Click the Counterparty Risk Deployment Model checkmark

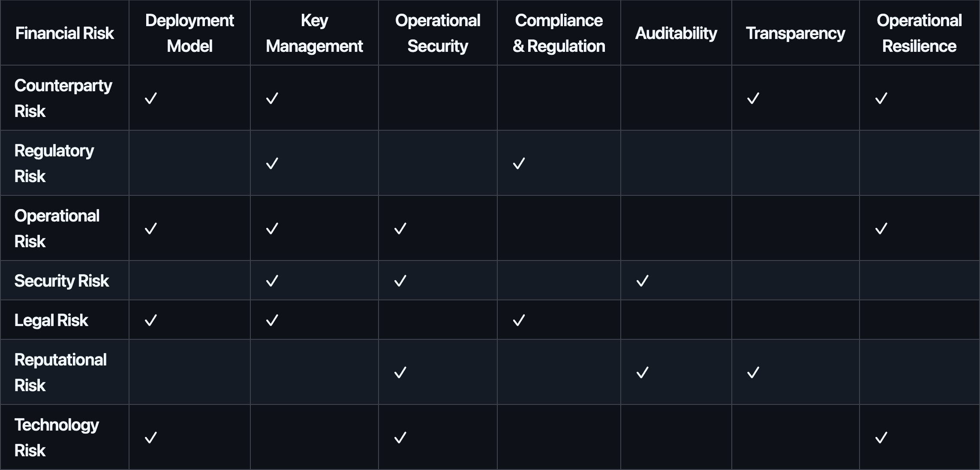pos(151,99)
